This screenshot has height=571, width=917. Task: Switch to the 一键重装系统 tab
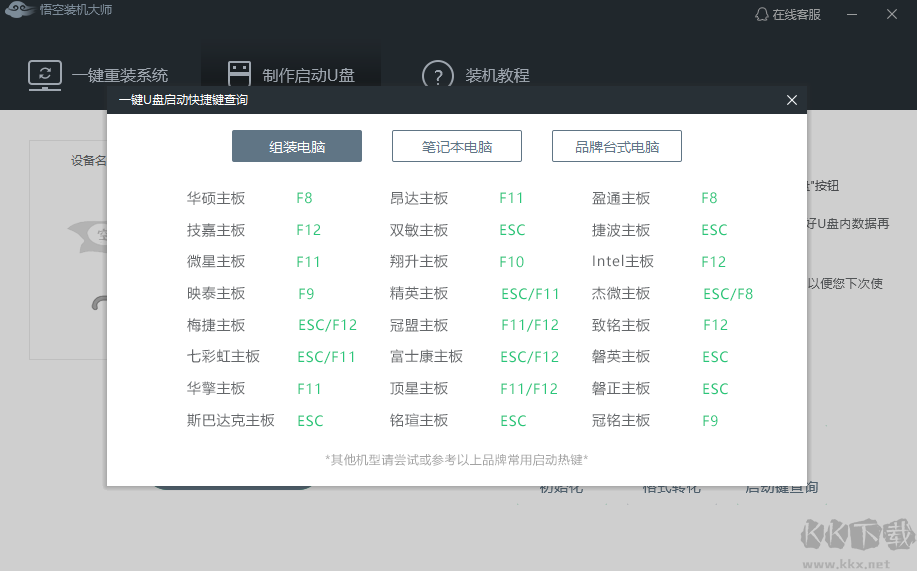point(98,75)
